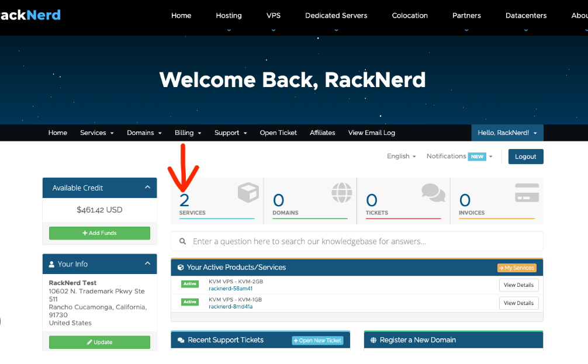Open the Support dropdown menu
The width and height of the screenshot is (588, 364).
[x=231, y=133]
